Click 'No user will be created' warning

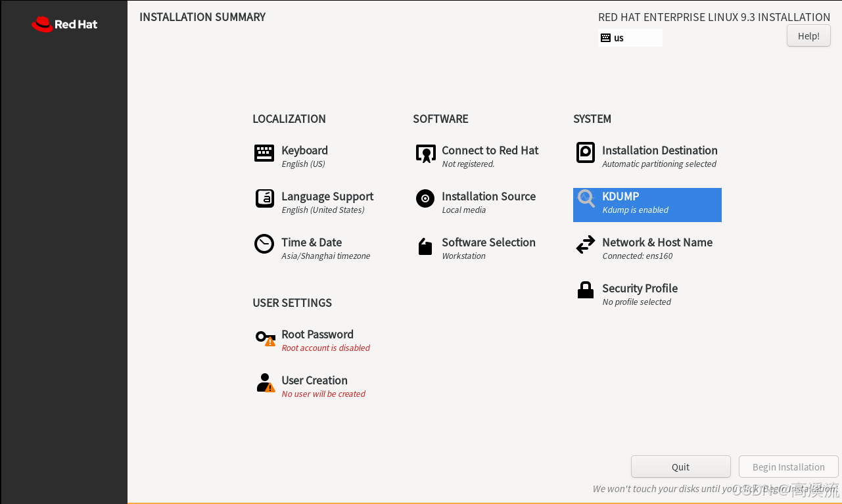point(323,394)
